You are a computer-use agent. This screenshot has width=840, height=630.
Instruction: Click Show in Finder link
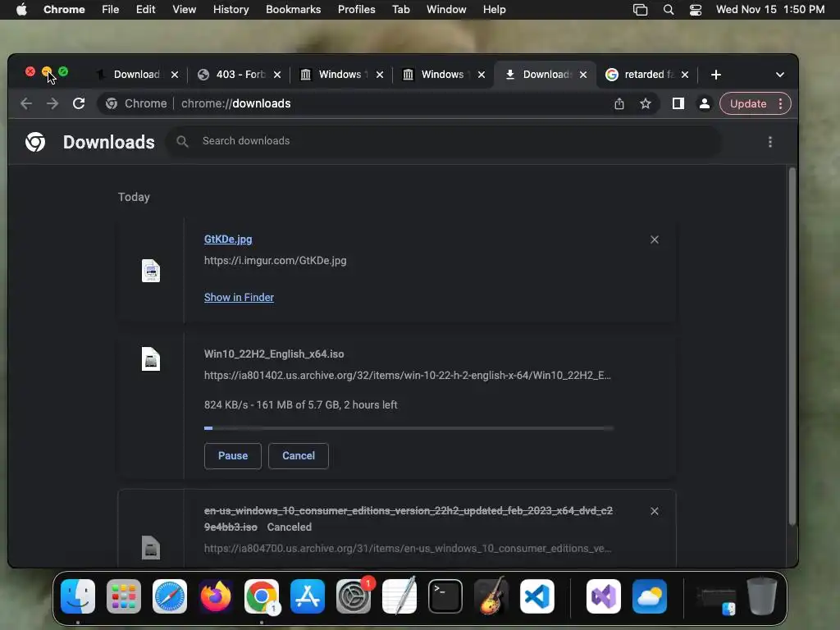tap(239, 297)
